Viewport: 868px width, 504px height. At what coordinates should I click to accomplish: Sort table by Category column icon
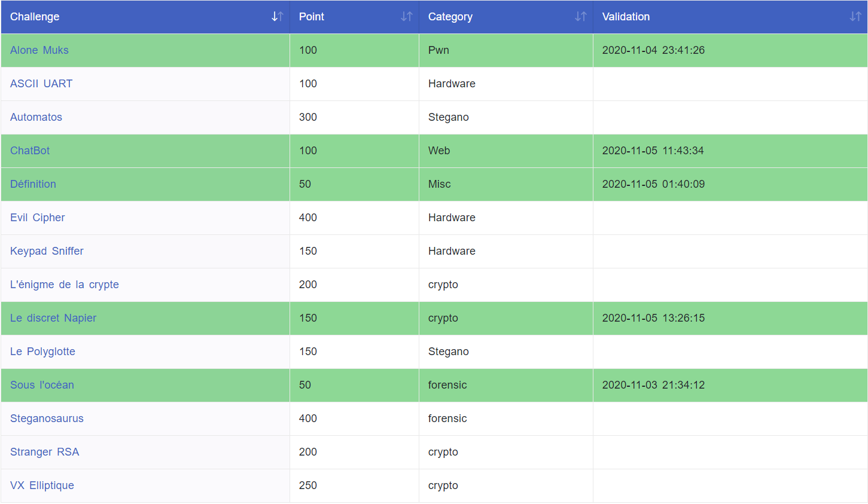pos(580,17)
